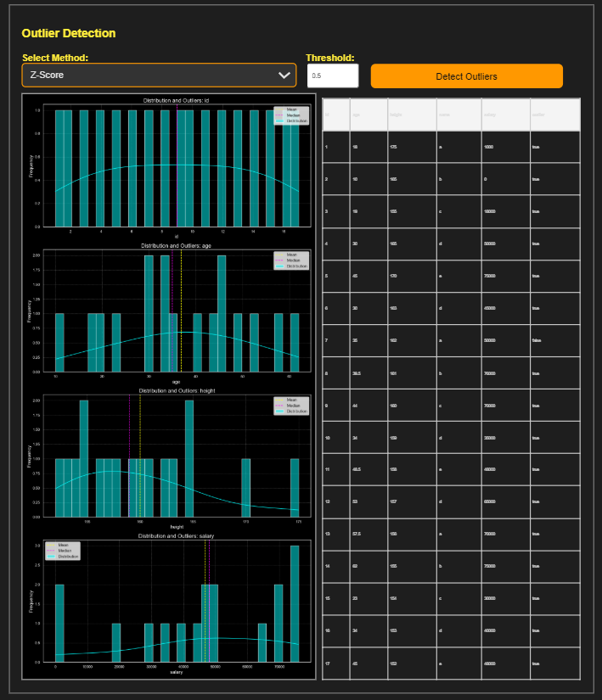Click the age distribution chart
Image resolution: width=602 pixels, height=700 pixels.
177,312
